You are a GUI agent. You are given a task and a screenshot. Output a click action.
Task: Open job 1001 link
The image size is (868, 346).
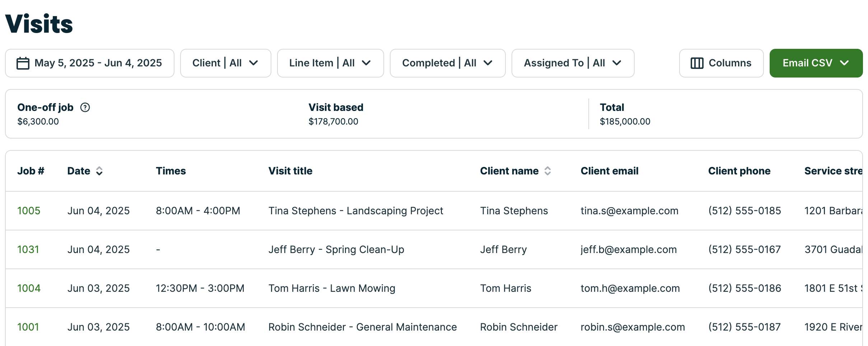pos(28,327)
